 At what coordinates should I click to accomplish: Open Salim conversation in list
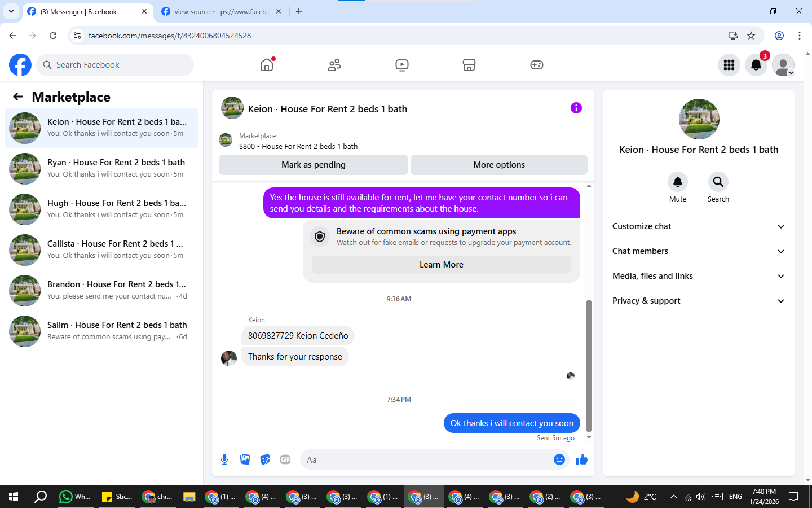101,331
